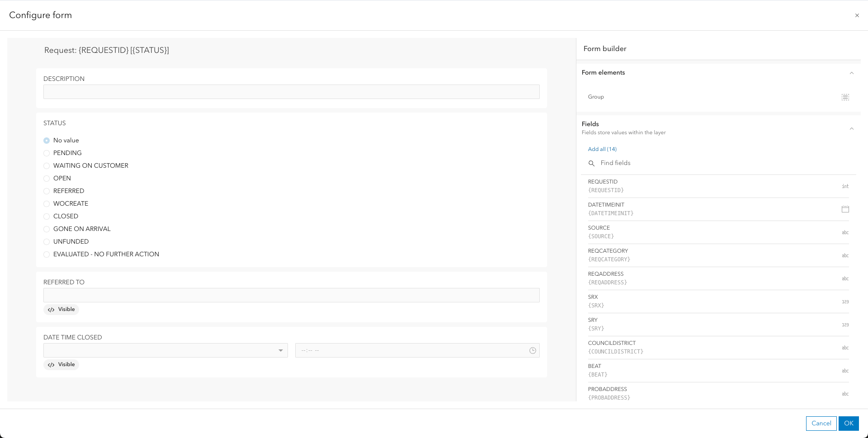Click the search icon in Find fields
Viewport: 868px width, 438px height.
point(592,163)
